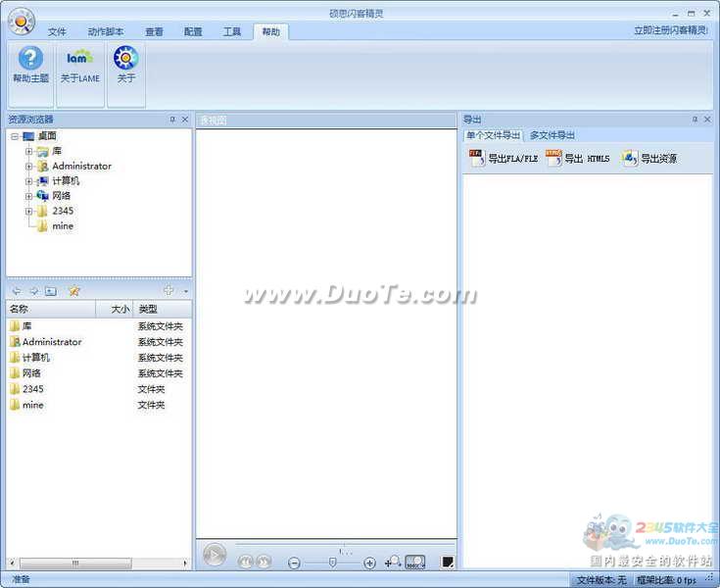Select mine folder in the tree
720x588 pixels.
[x=63, y=226]
